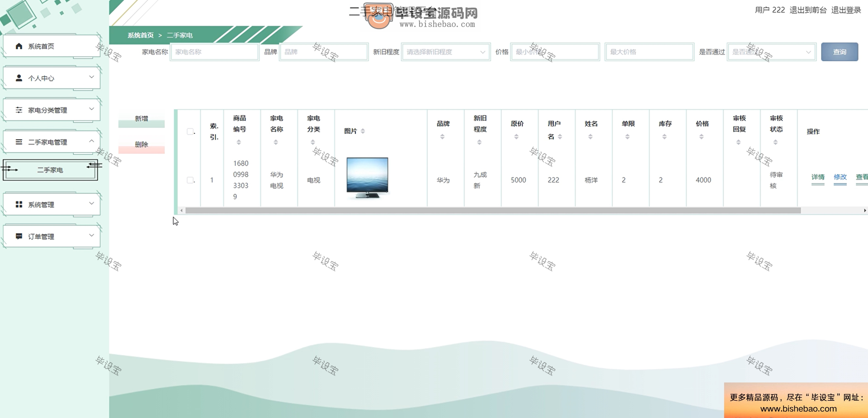Open the 个人中心 sidebar menu
868x418 pixels.
pos(52,78)
